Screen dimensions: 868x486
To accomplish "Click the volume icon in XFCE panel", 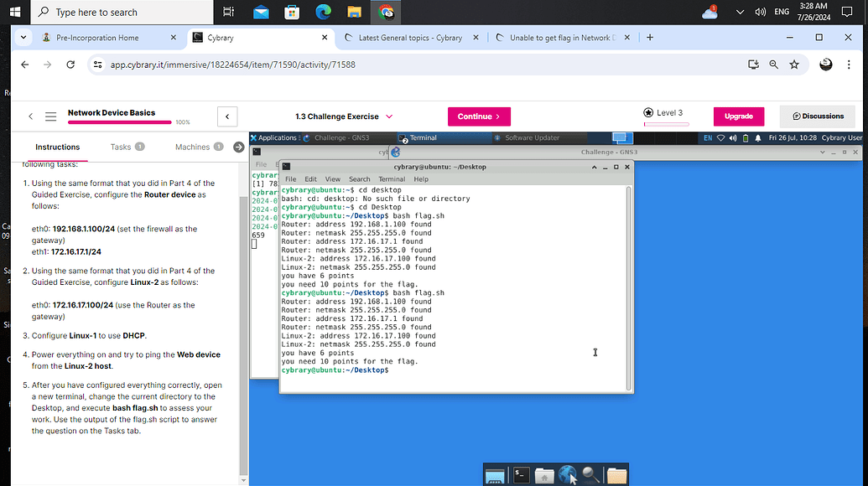I will point(732,137).
